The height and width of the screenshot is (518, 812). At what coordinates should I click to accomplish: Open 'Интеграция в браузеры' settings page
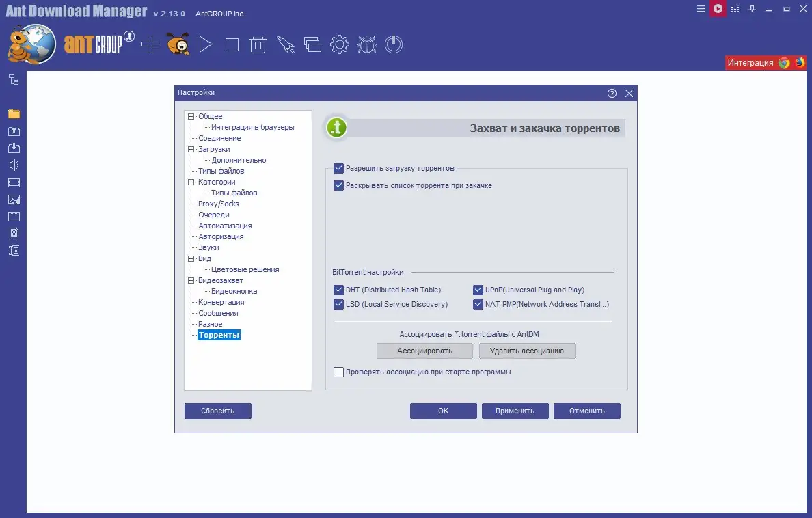click(253, 127)
